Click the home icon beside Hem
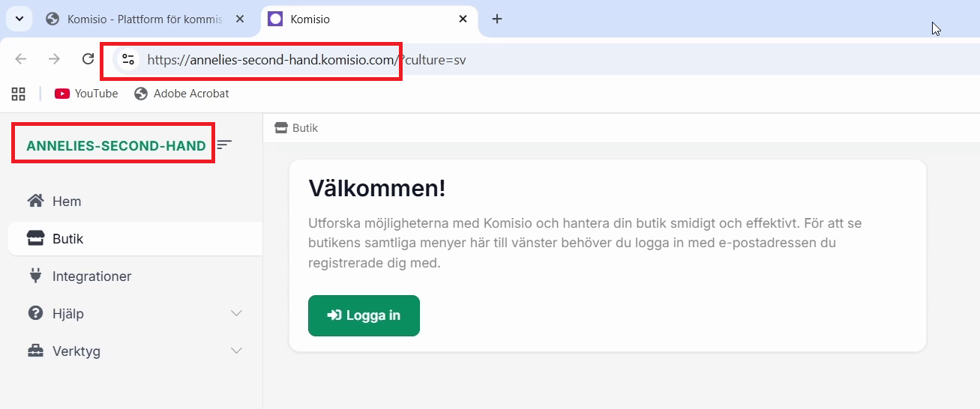 point(35,201)
